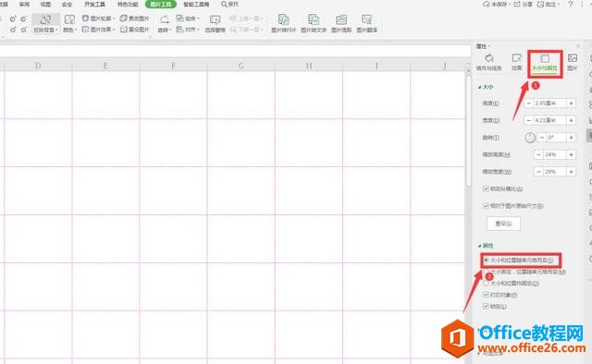This screenshot has height=364, width=592.
Task: Select column G header
Action: point(240,66)
